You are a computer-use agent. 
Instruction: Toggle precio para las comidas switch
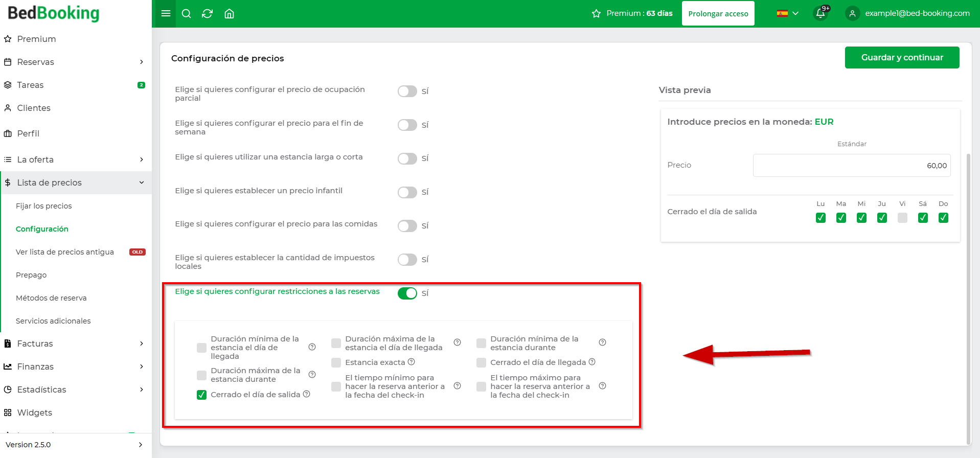(x=407, y=226)
